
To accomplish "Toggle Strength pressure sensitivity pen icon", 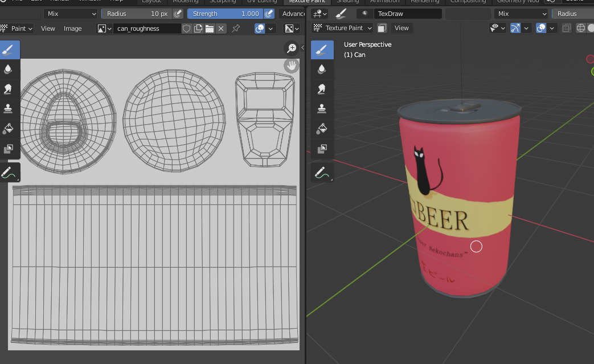I will 270,14.
